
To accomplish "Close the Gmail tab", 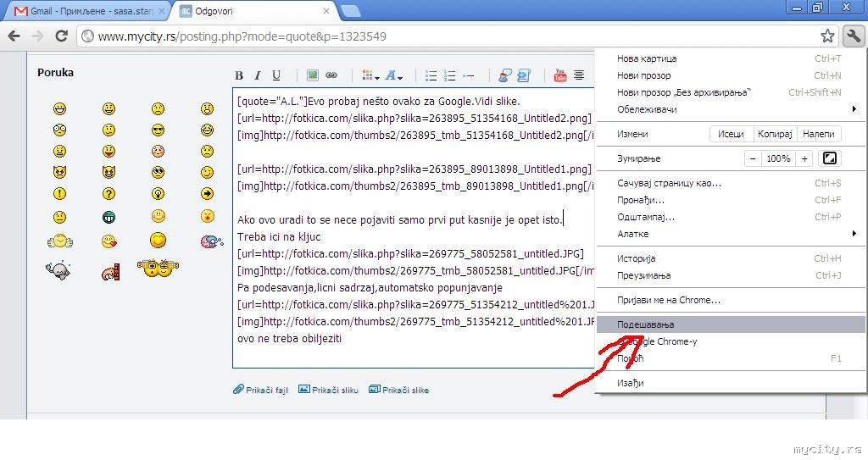I will pos(162,10).
